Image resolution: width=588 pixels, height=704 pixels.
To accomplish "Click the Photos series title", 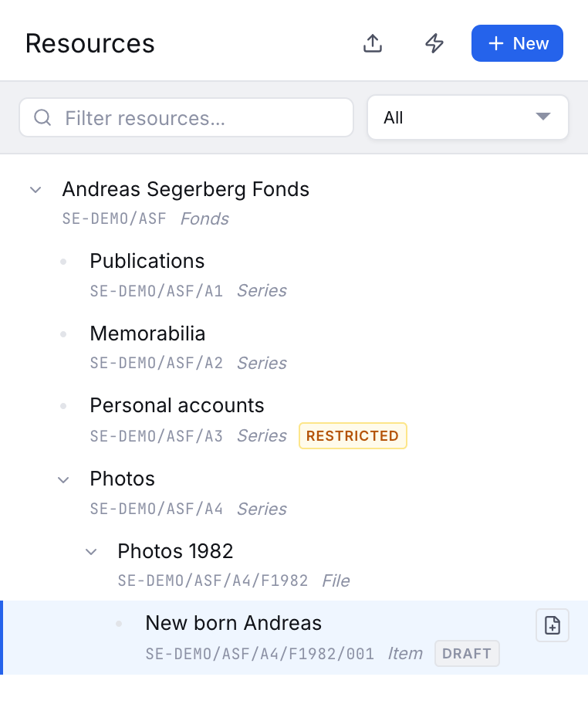I will point(122,479).
